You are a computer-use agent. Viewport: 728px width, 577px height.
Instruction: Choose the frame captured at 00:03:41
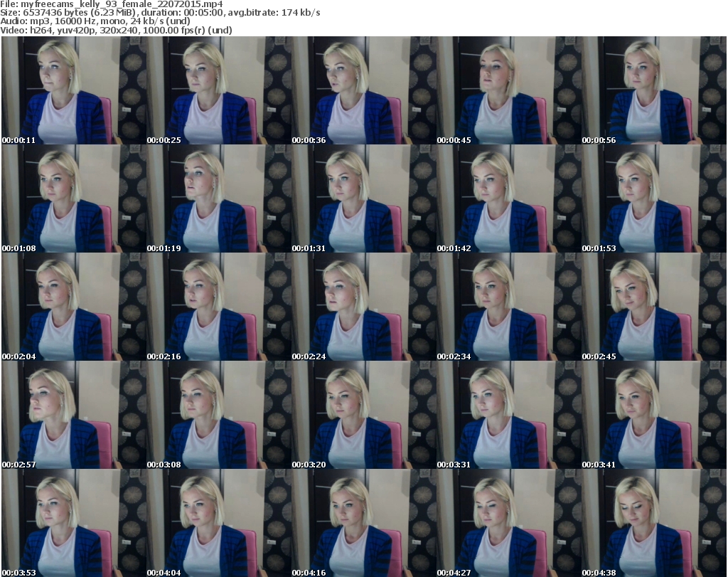click(654, 415)
